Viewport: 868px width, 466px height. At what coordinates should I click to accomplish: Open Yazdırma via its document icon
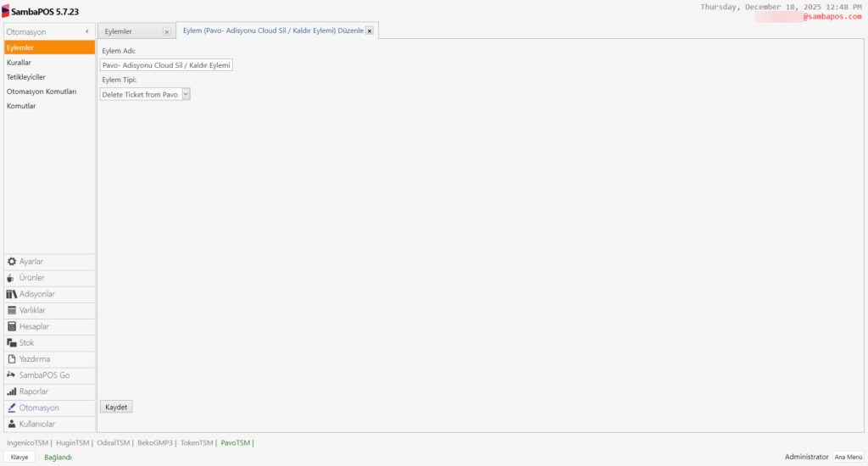12,358
